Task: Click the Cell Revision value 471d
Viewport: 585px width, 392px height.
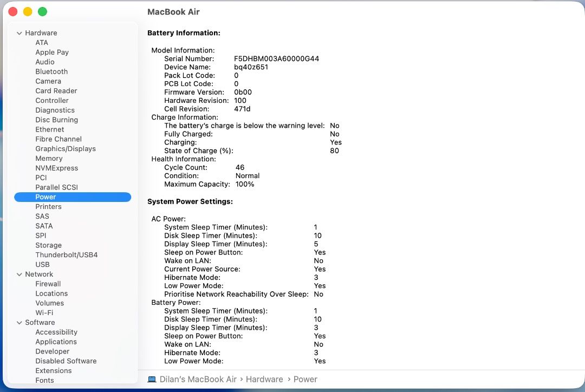Action: (242, 109)
